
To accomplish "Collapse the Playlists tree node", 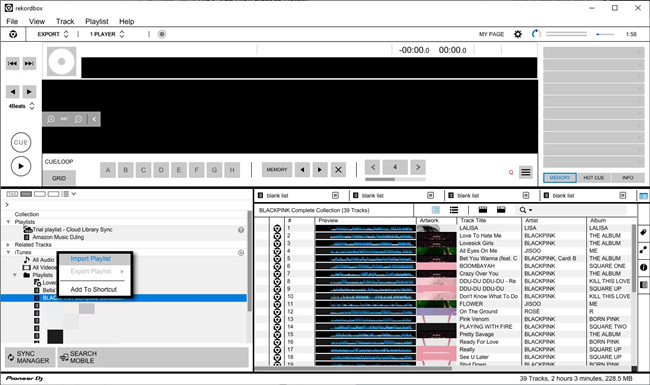I will click(x=8, y=222).
